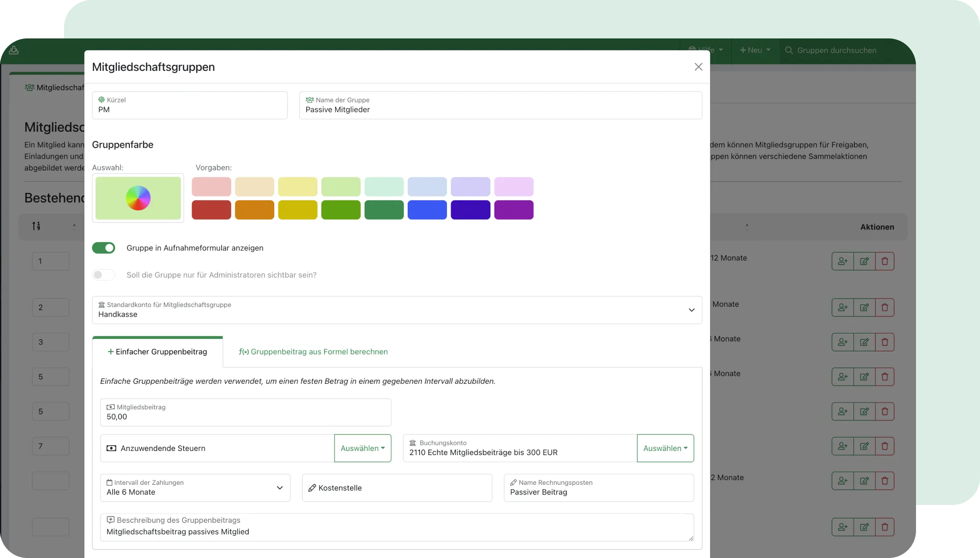Add member to the bottom group row
The width and height of the screenshot is (980, 558).
(843, 527)
